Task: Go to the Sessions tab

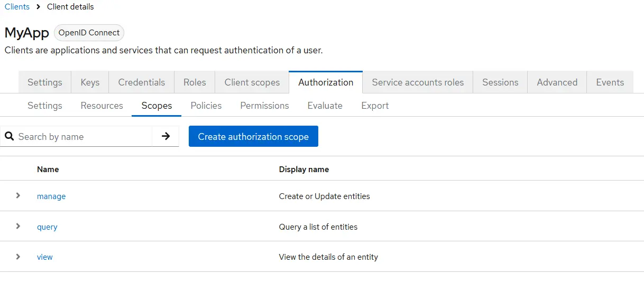Action: click(x=500, y=82)
